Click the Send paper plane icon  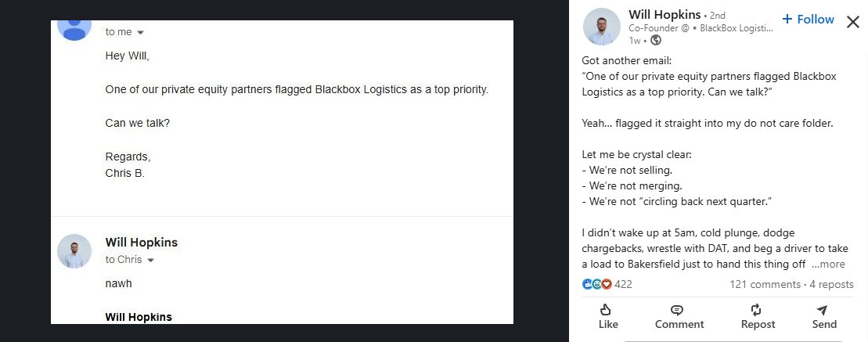click(x=822, y=310)
